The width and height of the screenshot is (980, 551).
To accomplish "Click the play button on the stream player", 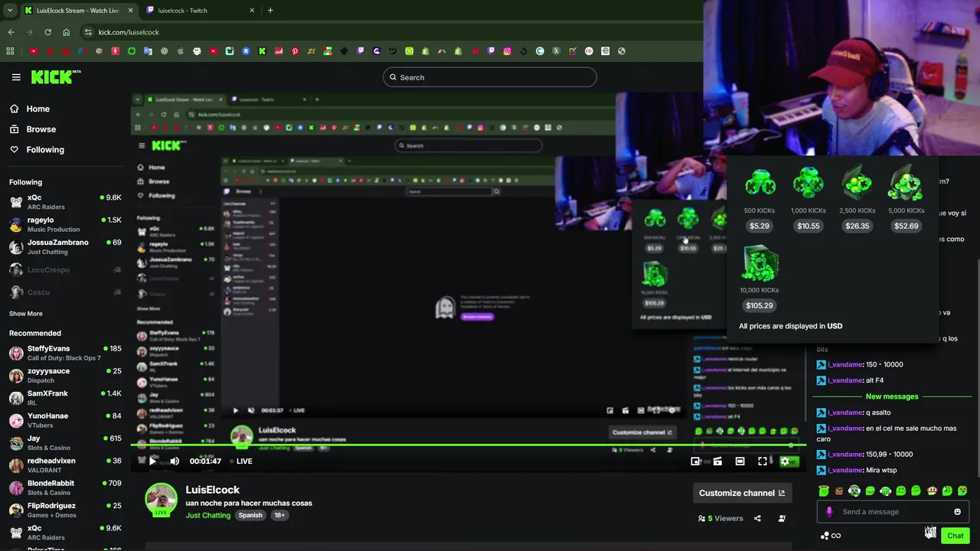I will point(152,461).
